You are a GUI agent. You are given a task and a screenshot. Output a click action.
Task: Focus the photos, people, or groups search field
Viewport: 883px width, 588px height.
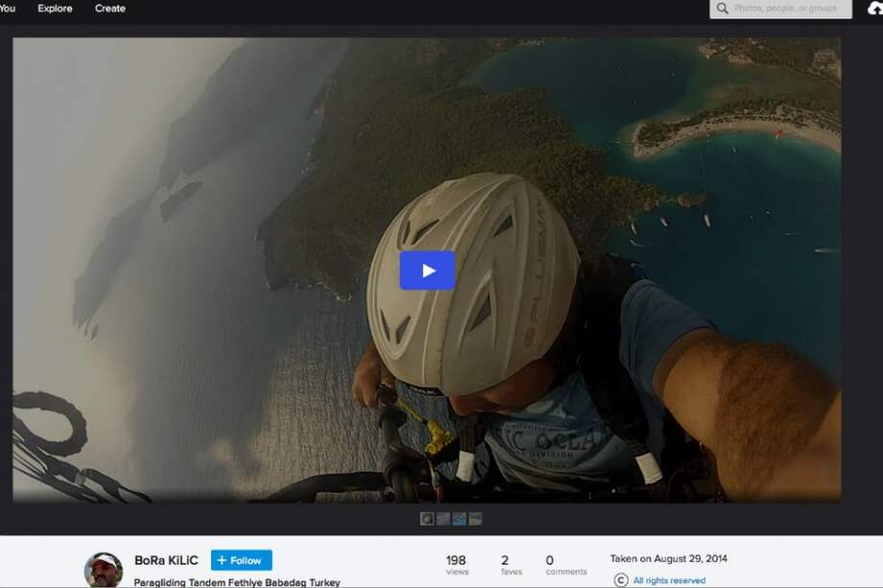point(789,9)
